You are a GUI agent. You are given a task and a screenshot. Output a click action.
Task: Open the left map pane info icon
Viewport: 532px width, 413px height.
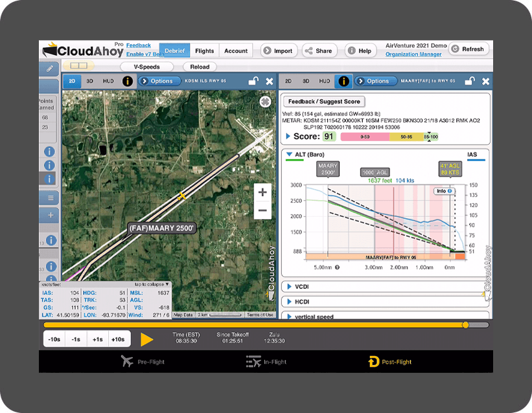click(x=128, y=81)
